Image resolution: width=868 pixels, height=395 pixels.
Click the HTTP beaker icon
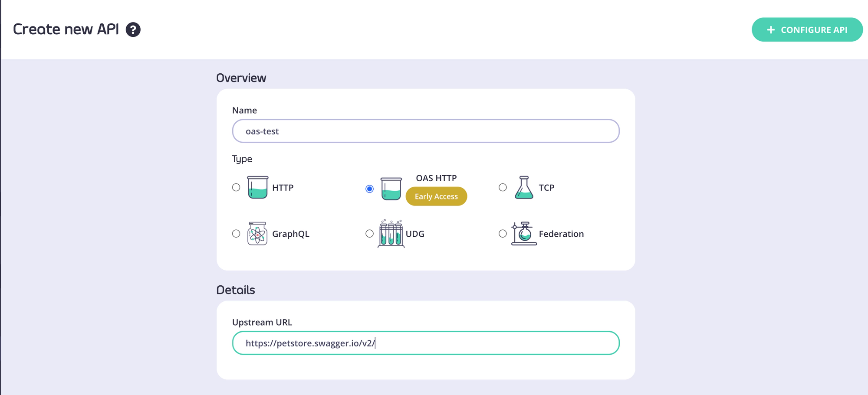257,187
